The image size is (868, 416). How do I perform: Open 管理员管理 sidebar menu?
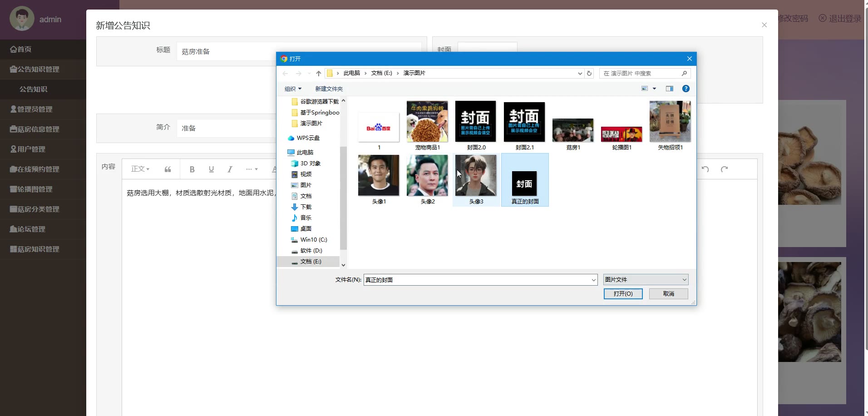point(43,109)
